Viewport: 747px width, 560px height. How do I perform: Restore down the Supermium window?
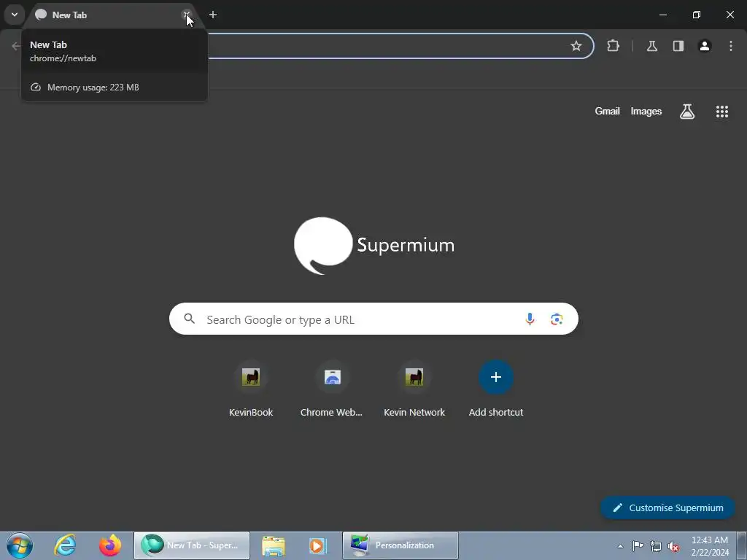tap(697, 15)
